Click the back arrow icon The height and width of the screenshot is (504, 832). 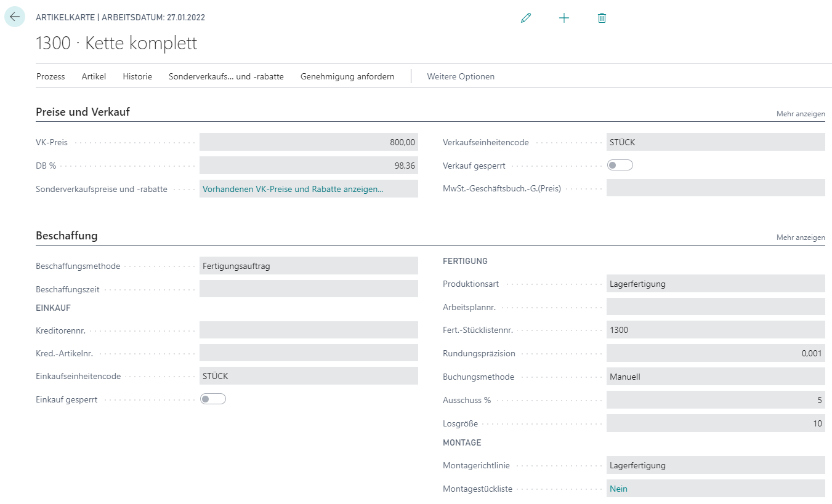pos(15,17)
